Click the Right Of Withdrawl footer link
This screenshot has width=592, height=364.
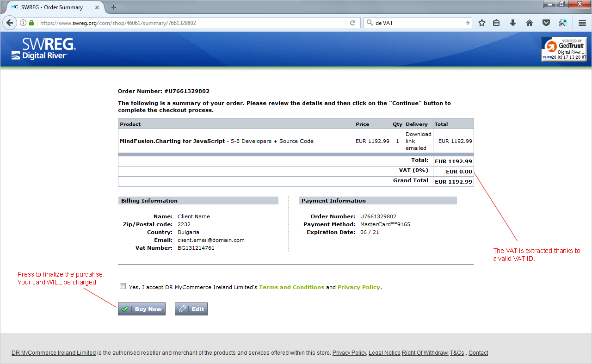(x=425, y=353)
